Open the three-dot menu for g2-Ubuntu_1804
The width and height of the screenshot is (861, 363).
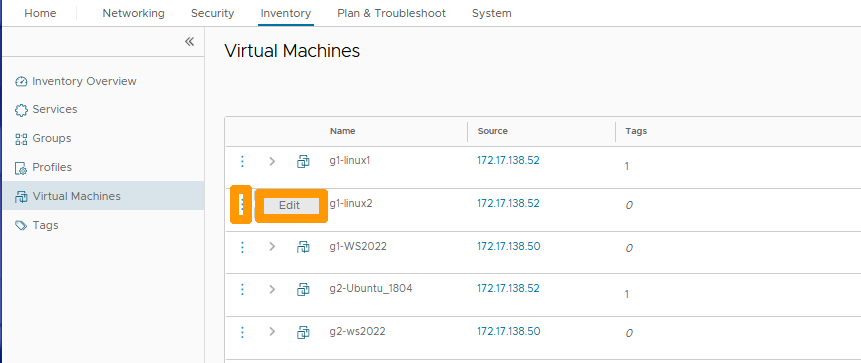(x=242, y=289)
